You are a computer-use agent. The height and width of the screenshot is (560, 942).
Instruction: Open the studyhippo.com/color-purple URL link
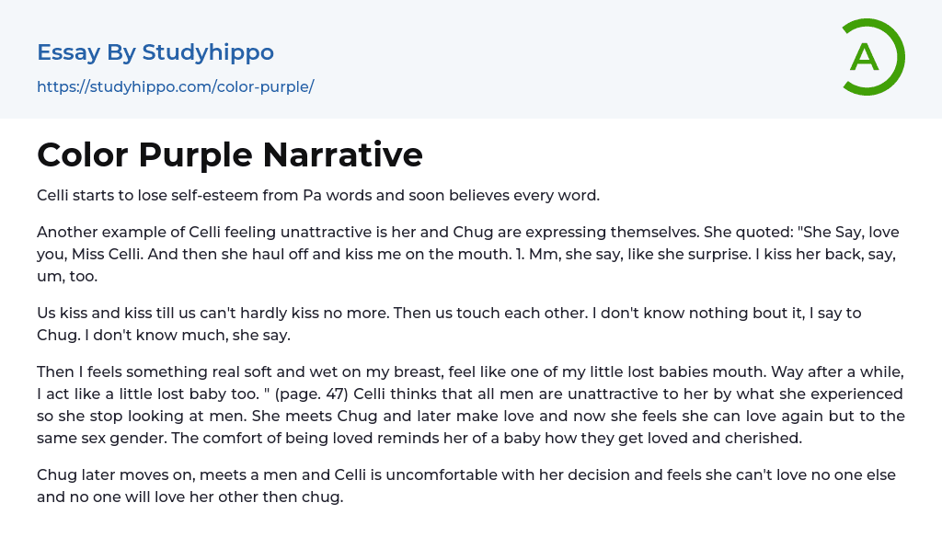click(x=175, y=86)
